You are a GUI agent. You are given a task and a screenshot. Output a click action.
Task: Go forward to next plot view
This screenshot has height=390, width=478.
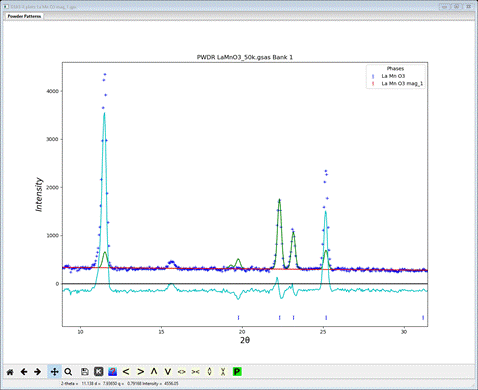pos(37,372)
